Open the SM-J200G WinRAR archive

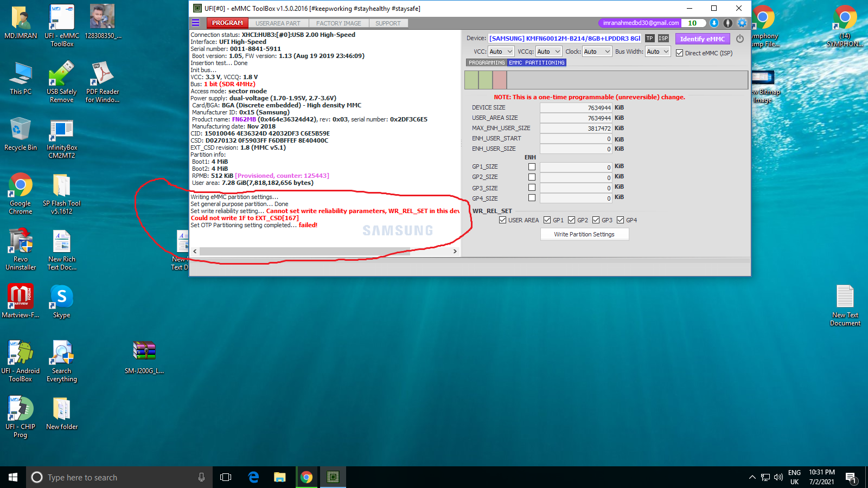coord(144,357)
